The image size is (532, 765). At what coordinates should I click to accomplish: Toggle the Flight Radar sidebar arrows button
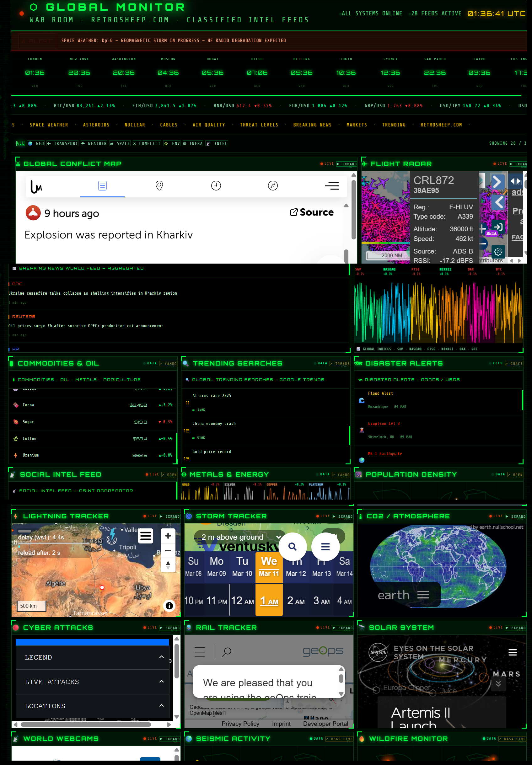click(516, 181)
